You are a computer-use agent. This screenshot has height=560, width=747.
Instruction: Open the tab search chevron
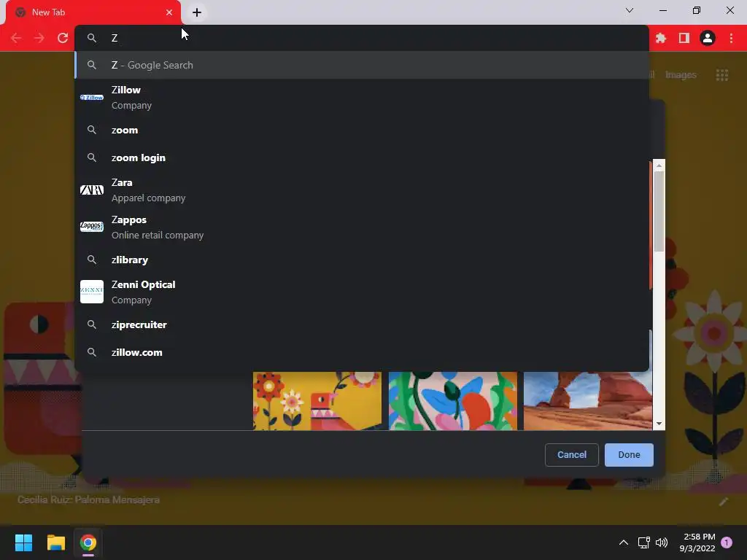[630, 10]
